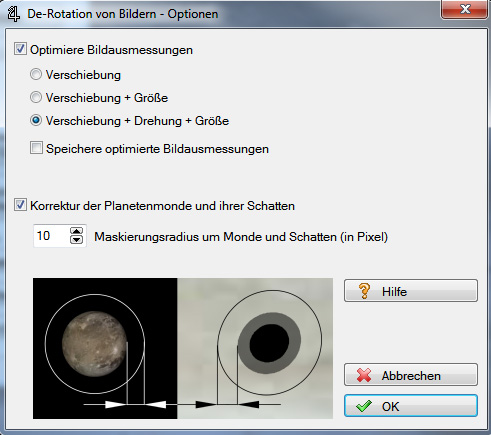Click the application icon in title bar

(14, 14)
